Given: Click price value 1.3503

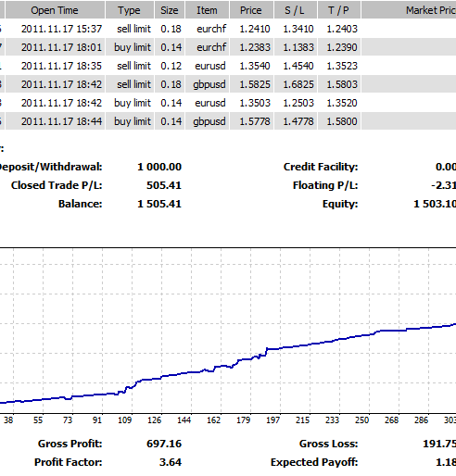Looking at the screenshot, I should pyautogui.click(x=255, y=103).
